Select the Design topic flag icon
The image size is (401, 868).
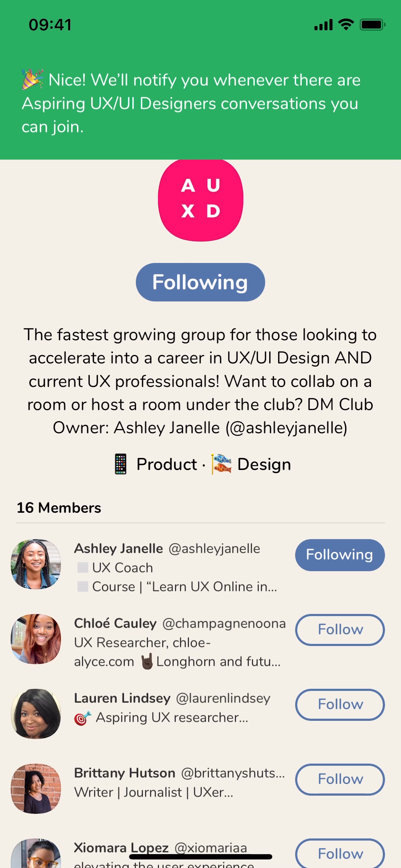click(221, 464)
